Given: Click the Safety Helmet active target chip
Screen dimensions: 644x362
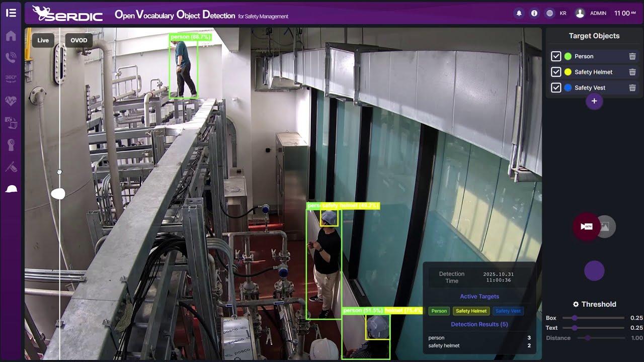Looking at the screenshot, I should (x=471, y=311).
